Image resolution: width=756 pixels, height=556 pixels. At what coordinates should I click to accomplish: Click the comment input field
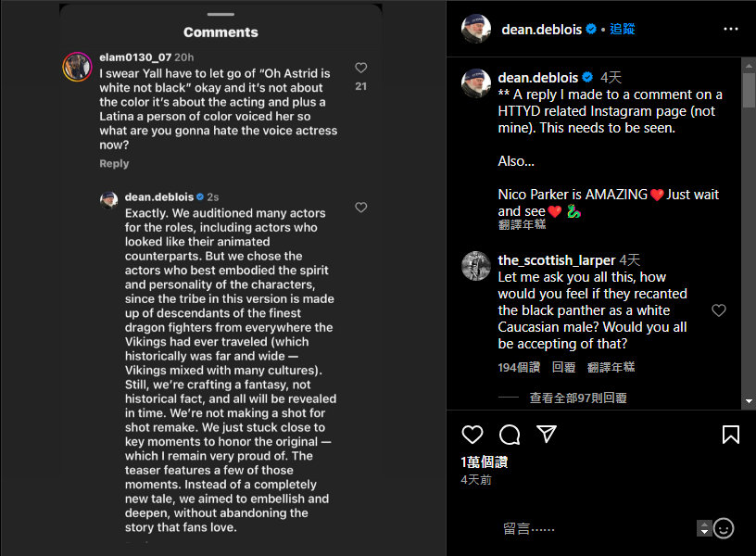pyautogui.click(x=593, y=528)
